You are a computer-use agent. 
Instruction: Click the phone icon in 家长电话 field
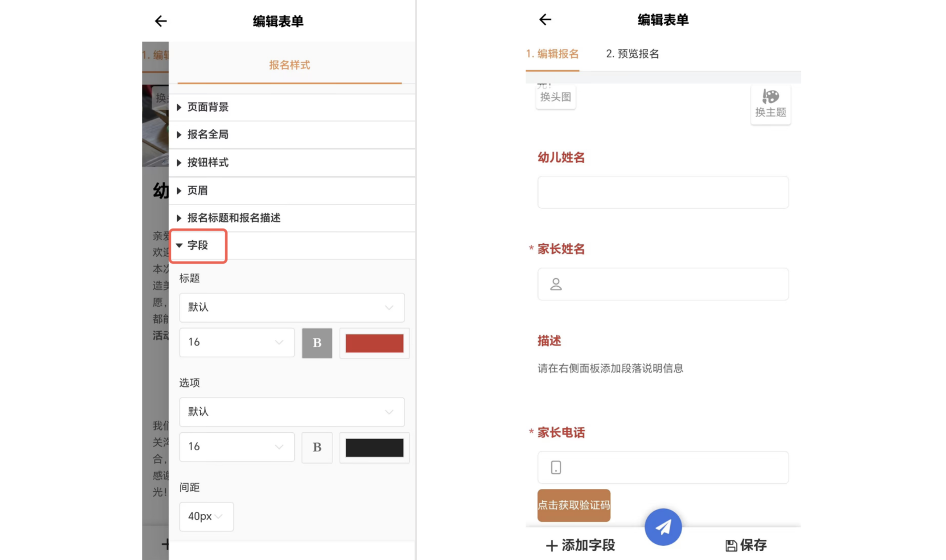(556, 468)
